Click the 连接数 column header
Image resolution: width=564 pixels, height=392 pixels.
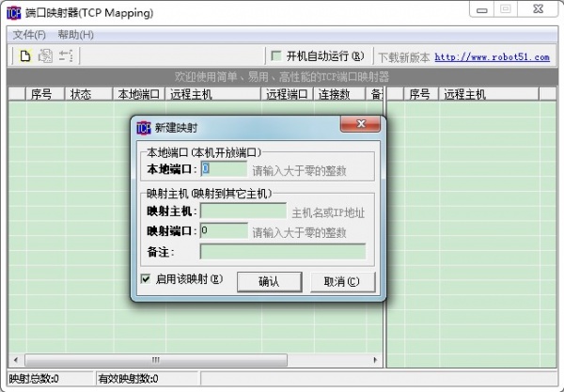coord(339,94)
